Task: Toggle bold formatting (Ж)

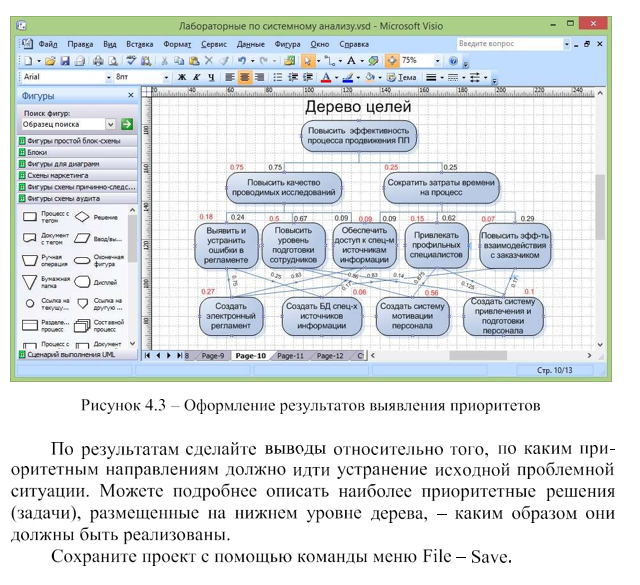Action: pos(182,77)
